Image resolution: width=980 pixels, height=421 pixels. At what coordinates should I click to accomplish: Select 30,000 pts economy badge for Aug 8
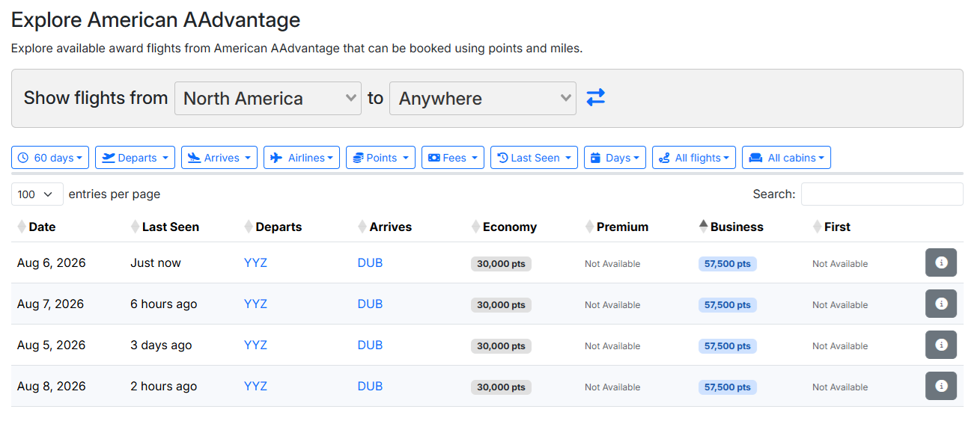(x=501, y=387)
